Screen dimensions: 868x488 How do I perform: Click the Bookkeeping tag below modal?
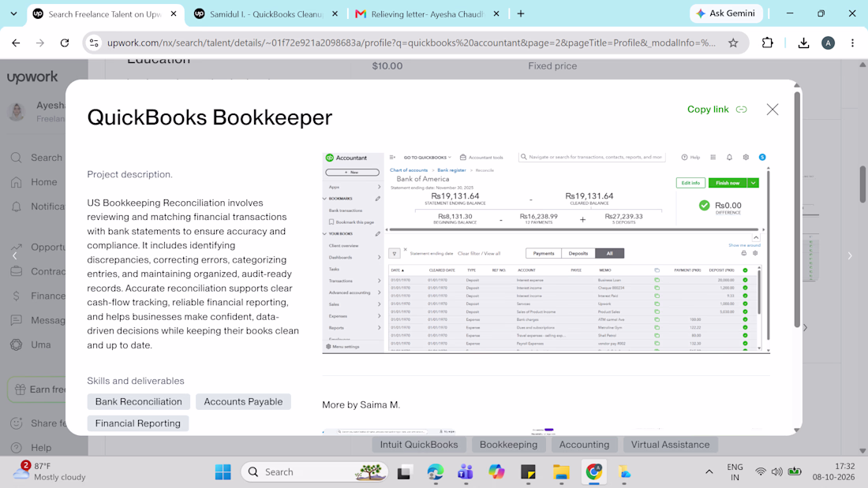point(508,445)
